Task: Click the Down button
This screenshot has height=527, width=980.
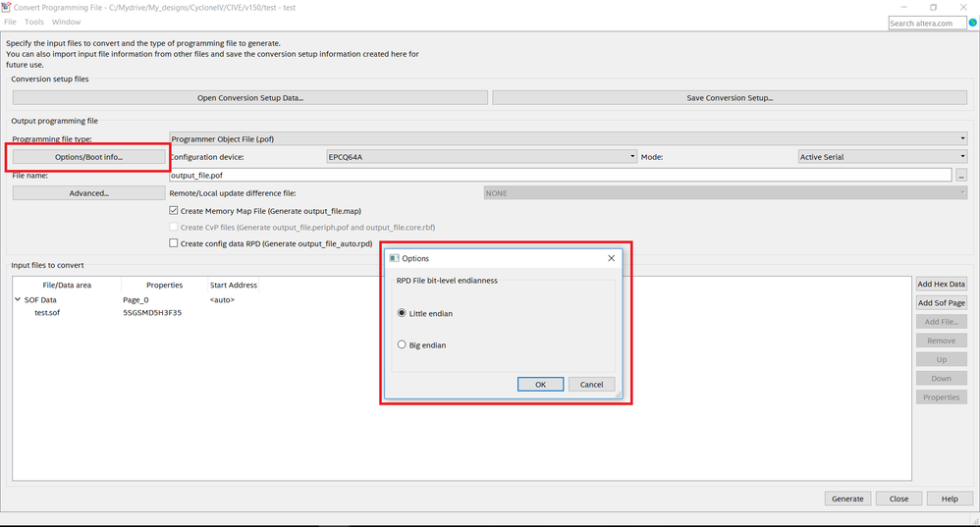Action: point(942,379)
